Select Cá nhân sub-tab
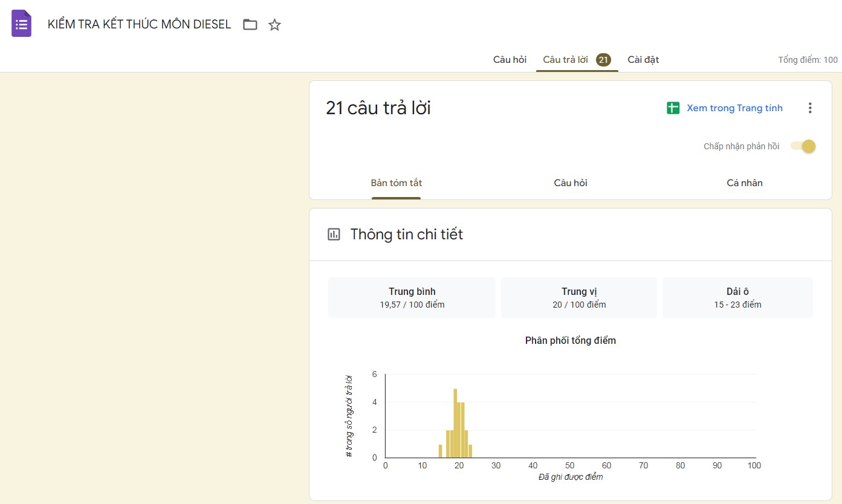The width and height of the screenshot is (842, 504). pyautogui.click(x=744, y=183)
